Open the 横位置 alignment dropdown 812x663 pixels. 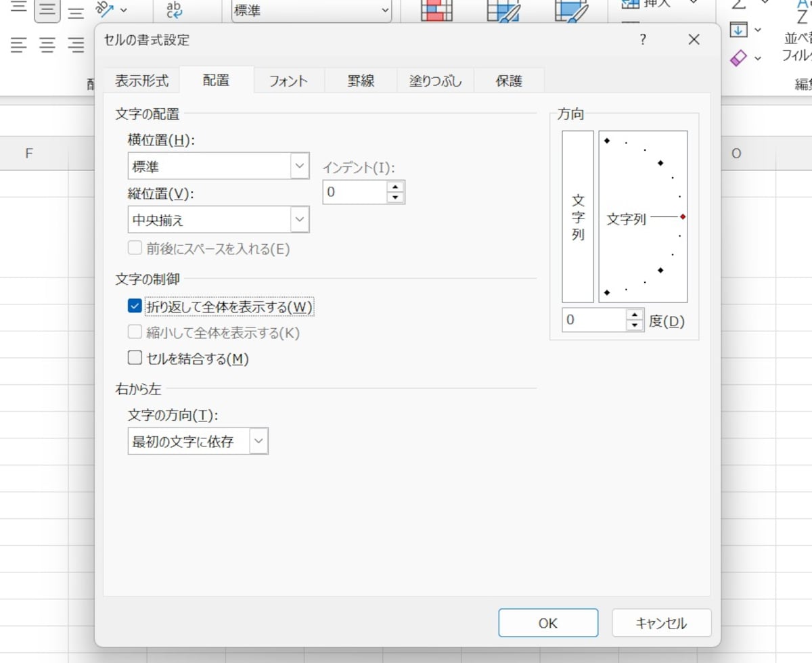[300, 165]
